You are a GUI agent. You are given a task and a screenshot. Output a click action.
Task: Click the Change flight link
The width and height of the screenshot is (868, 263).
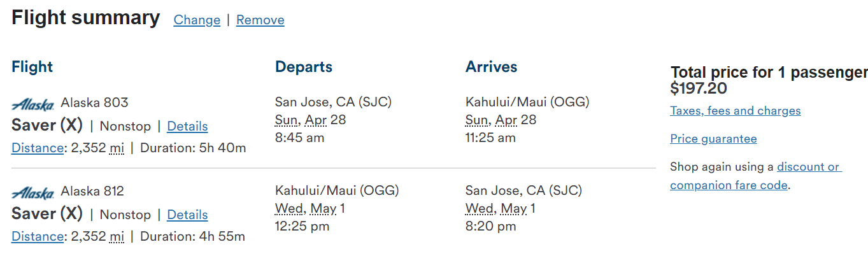tap(197, 20)
